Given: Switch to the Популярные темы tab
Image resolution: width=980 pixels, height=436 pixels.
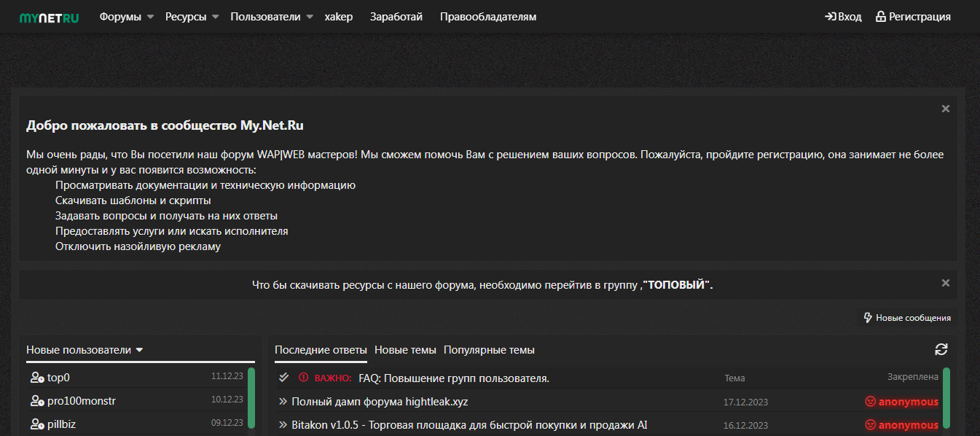Looking at the screenshot, I should point(489,350).
